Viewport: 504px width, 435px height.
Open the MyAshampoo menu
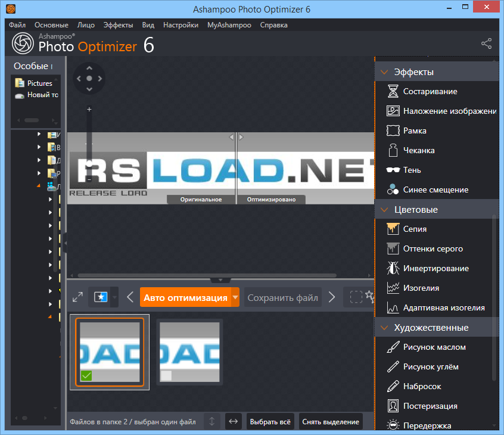(229, 25)
